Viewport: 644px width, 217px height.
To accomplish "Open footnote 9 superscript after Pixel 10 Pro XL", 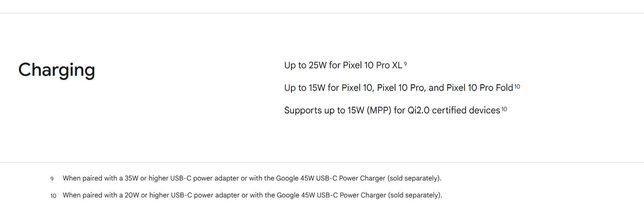I will click(x=405, y=64).
